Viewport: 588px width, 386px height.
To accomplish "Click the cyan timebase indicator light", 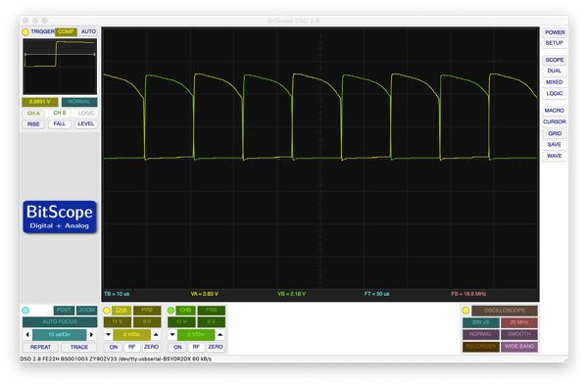I will (25, 311).
